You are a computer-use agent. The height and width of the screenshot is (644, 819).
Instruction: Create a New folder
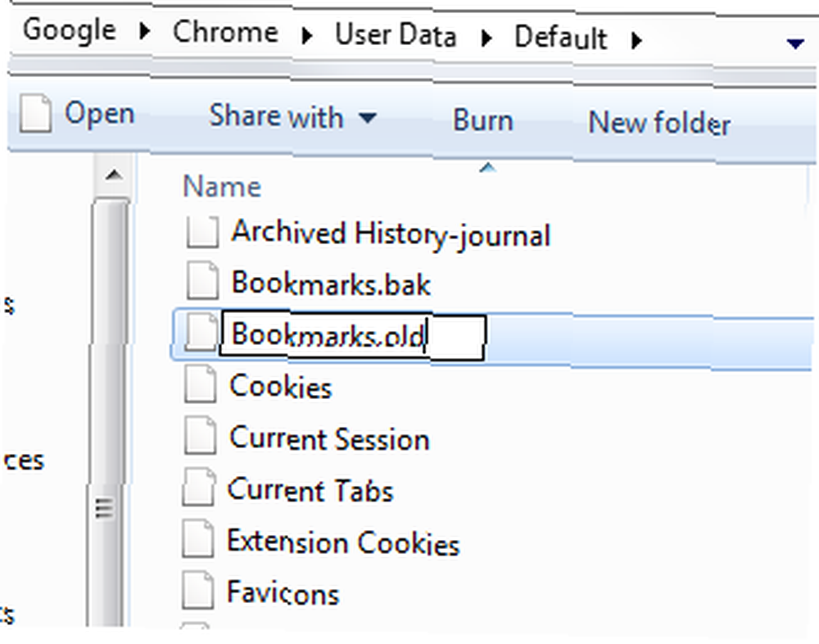658,123
